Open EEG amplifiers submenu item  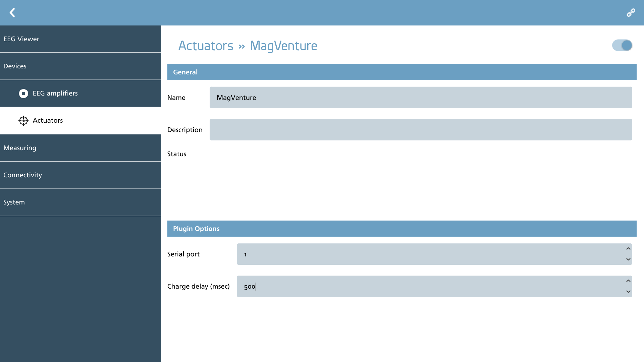80,94
